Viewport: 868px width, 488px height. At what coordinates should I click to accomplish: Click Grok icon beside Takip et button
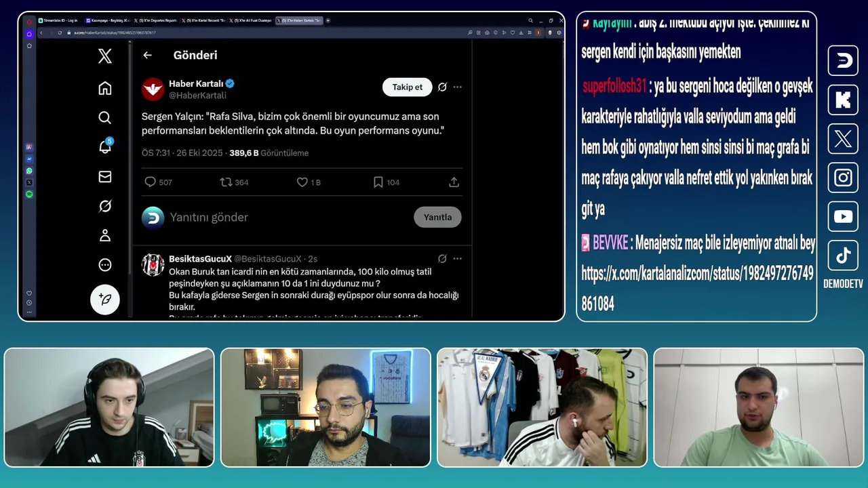click(442, 87)
